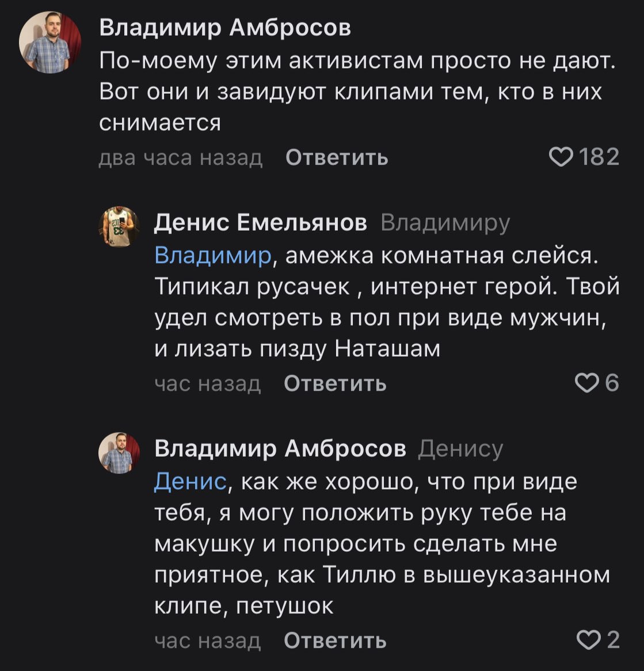
Task: Open Владимир Амбросов's avatar on top comment
Action: pos(50,43)
